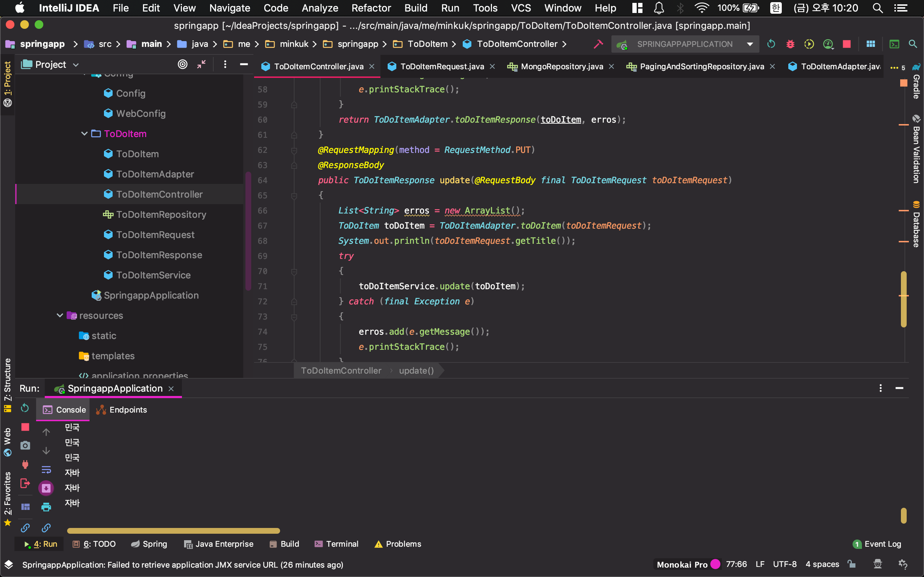
Task: Click Search Everywhere magnifier in toolbar
Action: 912,44
